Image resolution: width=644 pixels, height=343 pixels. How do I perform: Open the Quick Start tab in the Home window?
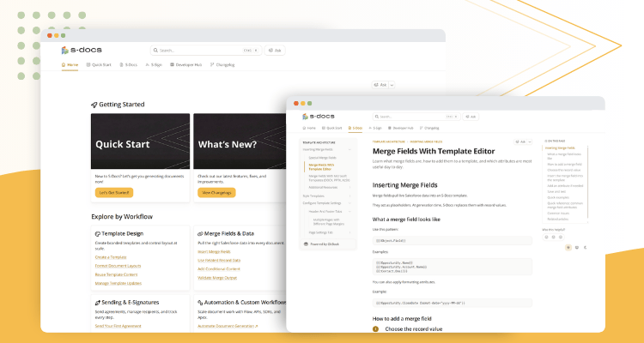[x=99, y=65]
